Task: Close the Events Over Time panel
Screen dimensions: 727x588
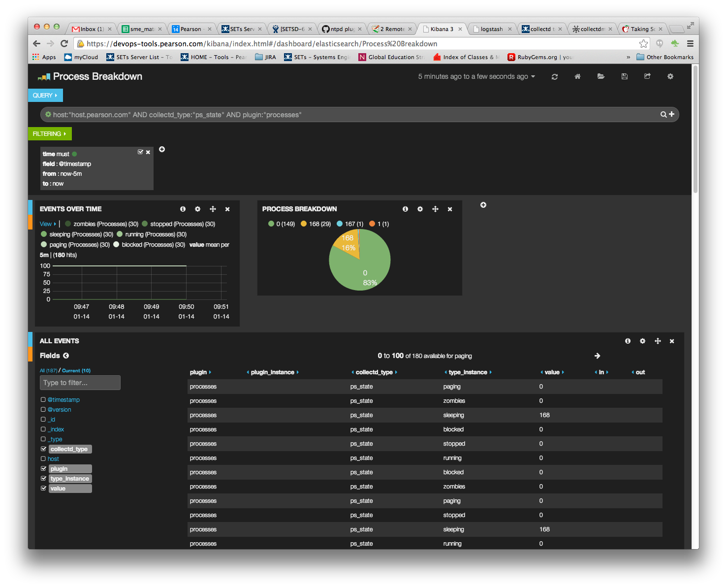Action: (x=227, y=209)
